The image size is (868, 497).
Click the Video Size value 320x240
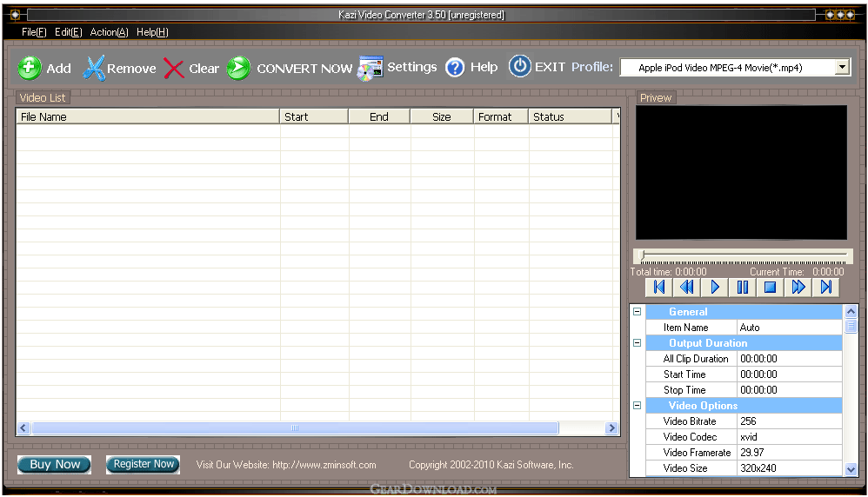[790, 468]
